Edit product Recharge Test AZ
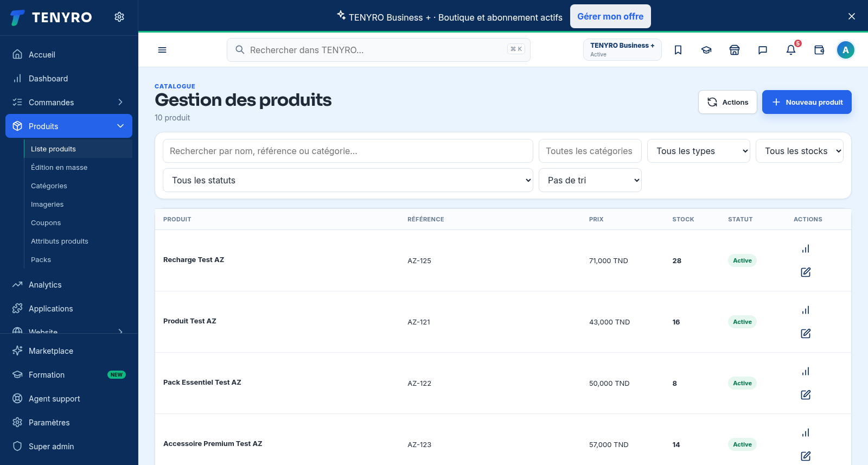Image resolution: width=868 pixels, height=465 pixels. click(x=806, y=272)
